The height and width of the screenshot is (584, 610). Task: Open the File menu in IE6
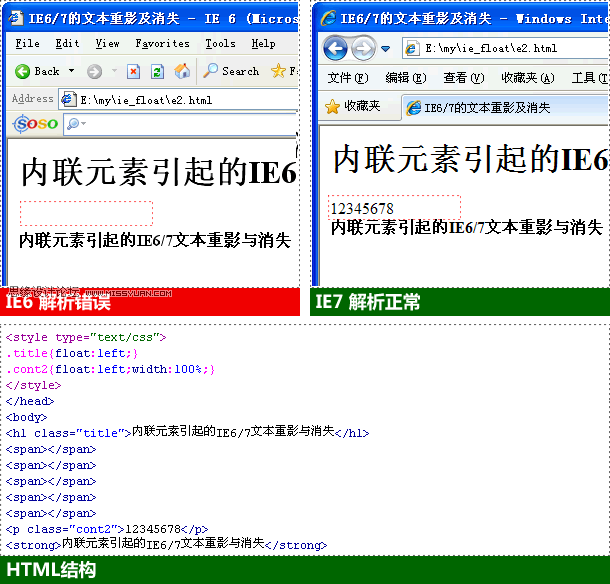tap(28, 44)
